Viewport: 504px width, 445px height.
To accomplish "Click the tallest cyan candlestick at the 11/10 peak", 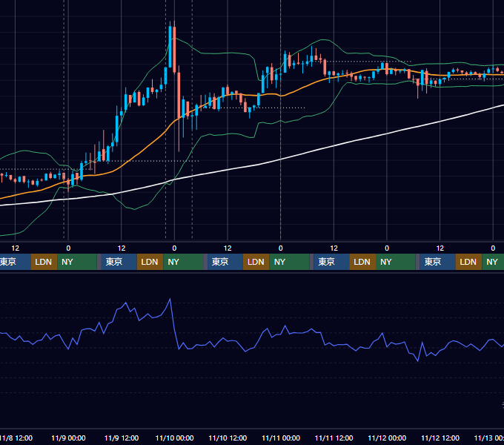I will click(170, 47).
